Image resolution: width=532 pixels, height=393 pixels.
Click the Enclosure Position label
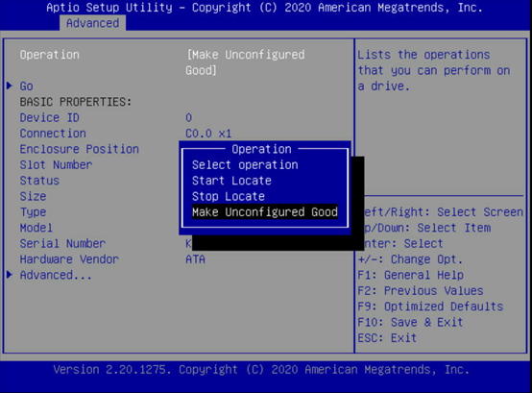pos(80,149)
